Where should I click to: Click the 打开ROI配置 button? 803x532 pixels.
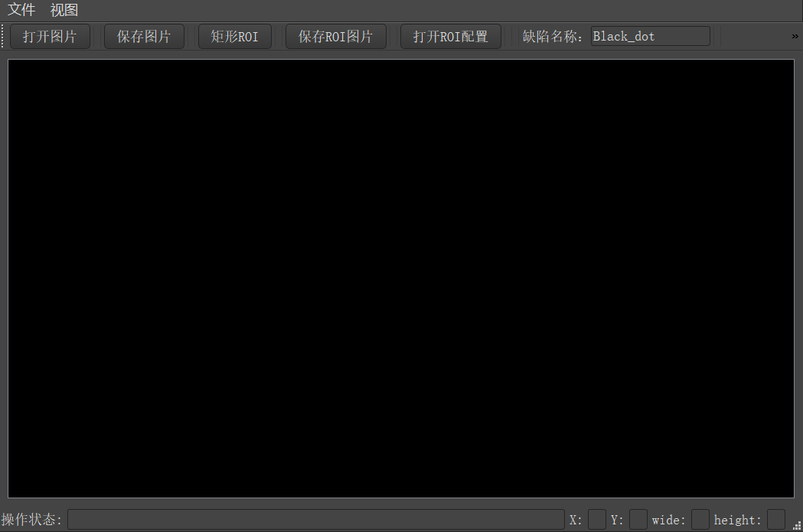[451, 36]
